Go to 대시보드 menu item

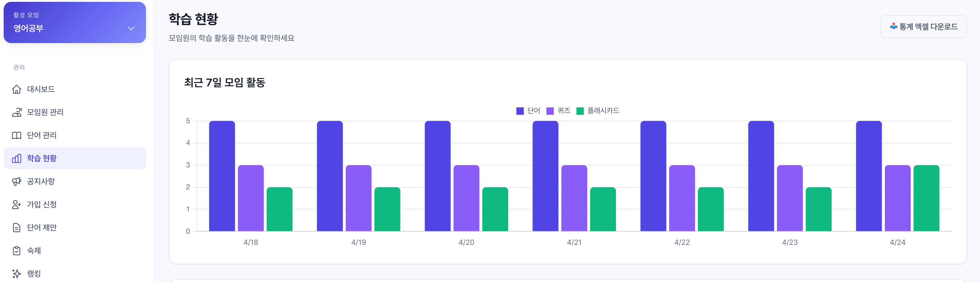[x=75, y=89]
